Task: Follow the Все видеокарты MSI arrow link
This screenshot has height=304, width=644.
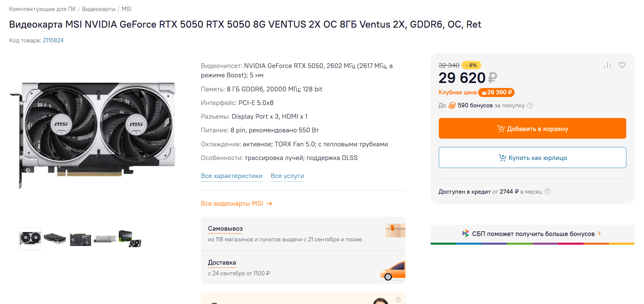Action: point(237,204)
